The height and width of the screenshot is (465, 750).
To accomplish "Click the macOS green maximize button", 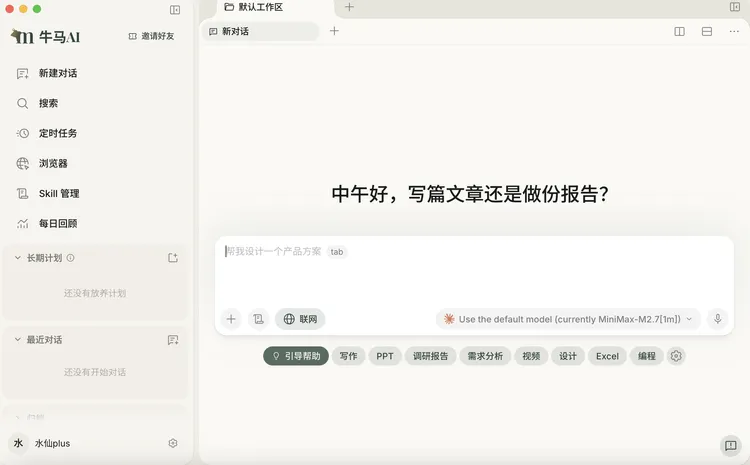I will pos(37,9).
